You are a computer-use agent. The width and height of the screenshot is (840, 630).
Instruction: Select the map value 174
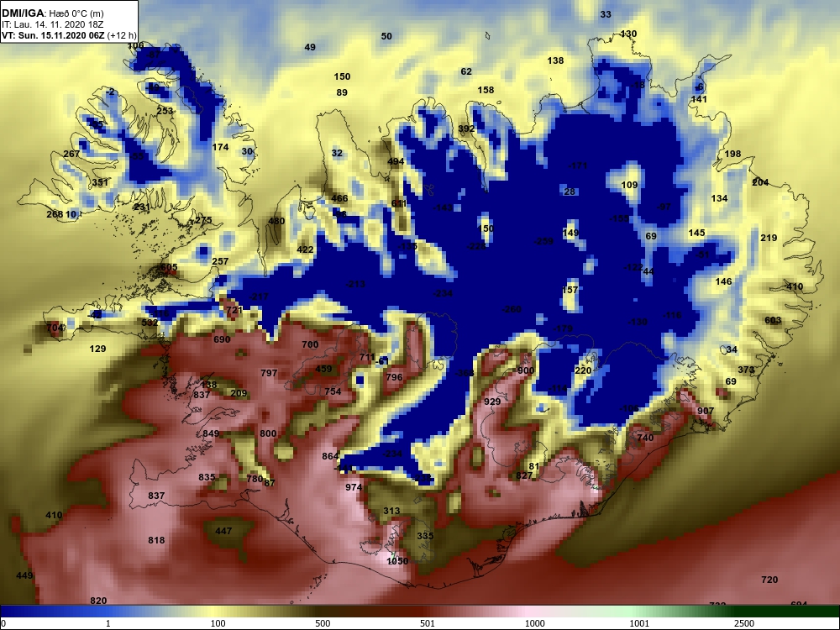click(x=220, y=147)
